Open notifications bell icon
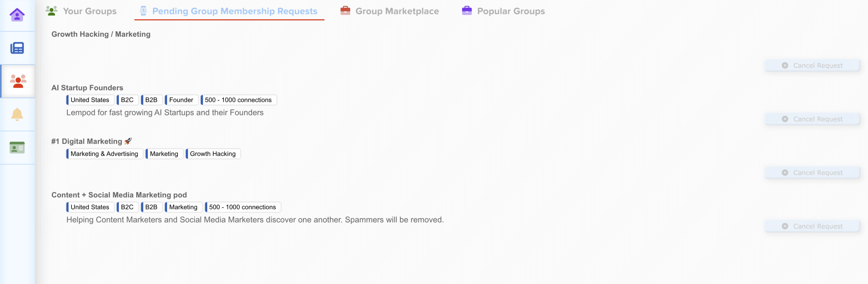This screenshot has width=868, height=284. (17, 114)
